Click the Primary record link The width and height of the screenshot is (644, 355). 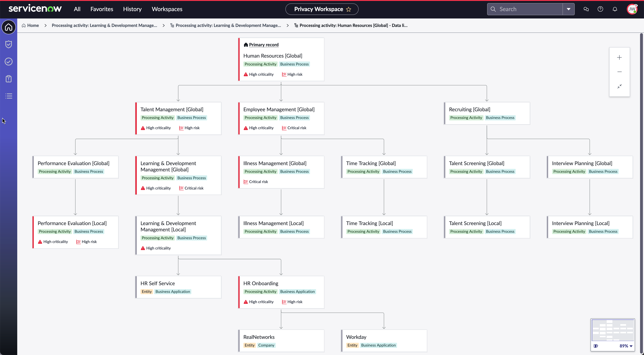click(263, 45)
